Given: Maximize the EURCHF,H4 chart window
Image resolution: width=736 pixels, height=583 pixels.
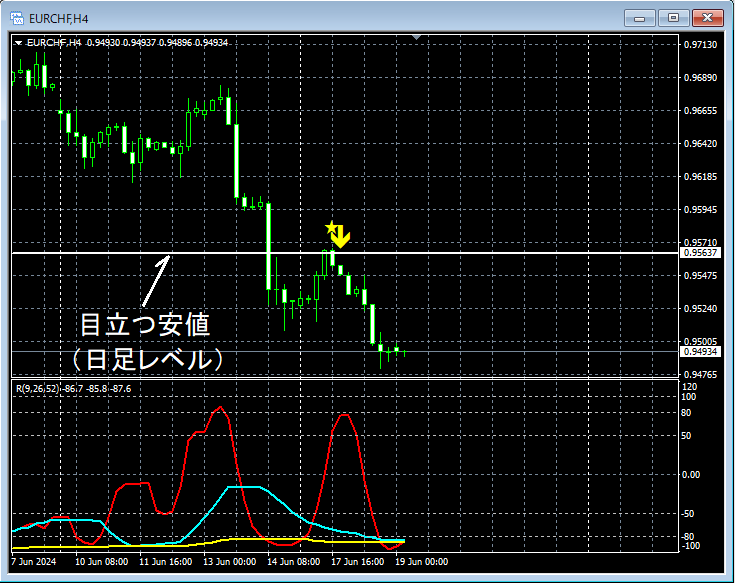Looking at the screenshot, I should (673, 18).
